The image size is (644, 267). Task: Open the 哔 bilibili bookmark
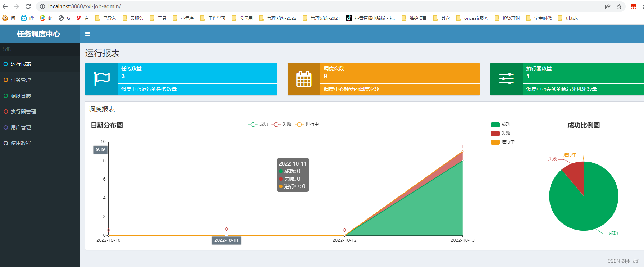pos(27,18)
